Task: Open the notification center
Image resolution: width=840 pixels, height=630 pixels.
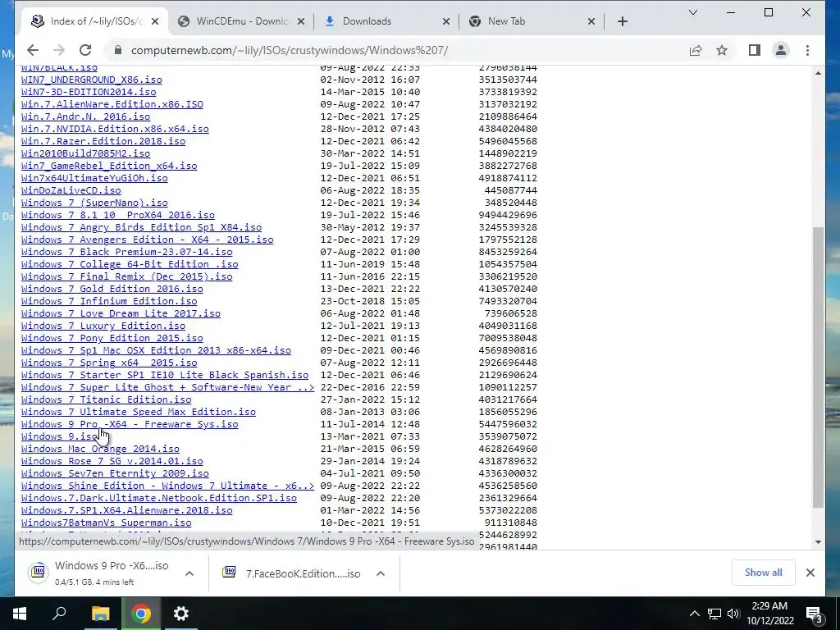Action: coord(815,614)
